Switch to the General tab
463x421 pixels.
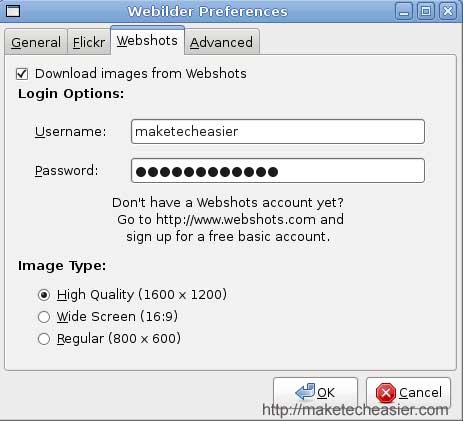tap(36, 42)
